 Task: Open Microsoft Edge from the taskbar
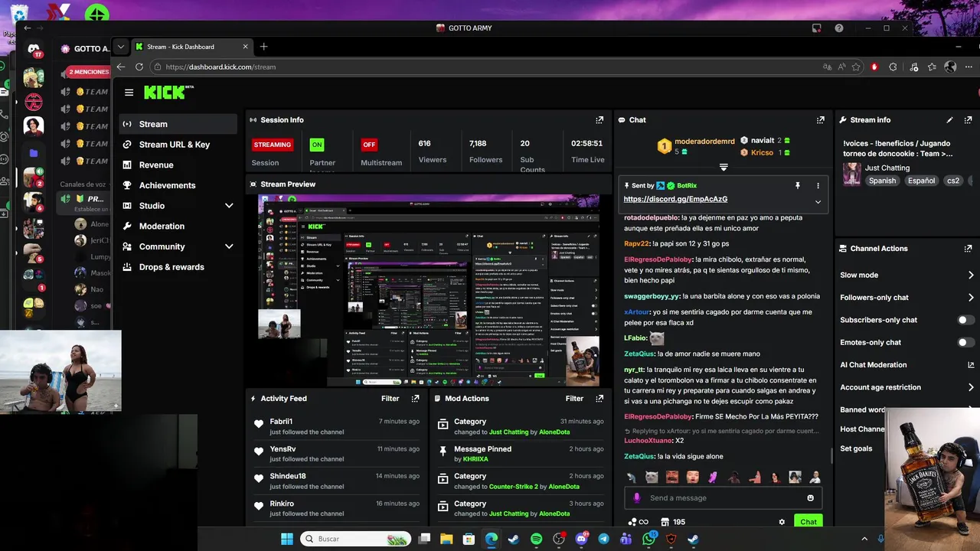click(x=491, y=539)
